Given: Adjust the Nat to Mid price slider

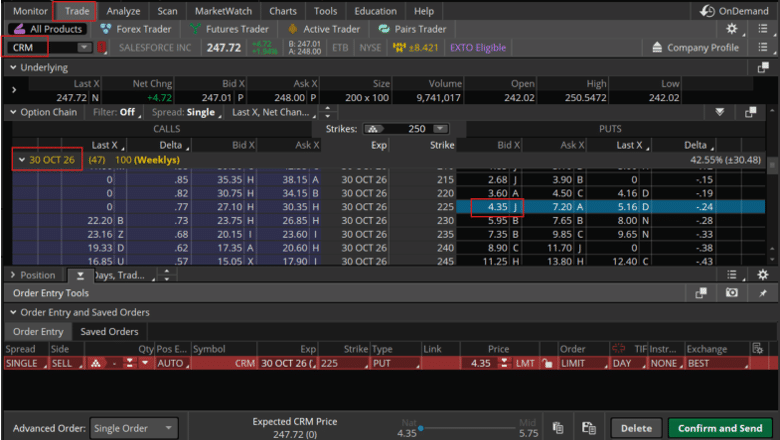Looking at the screenshot, I should coord(468,428).
